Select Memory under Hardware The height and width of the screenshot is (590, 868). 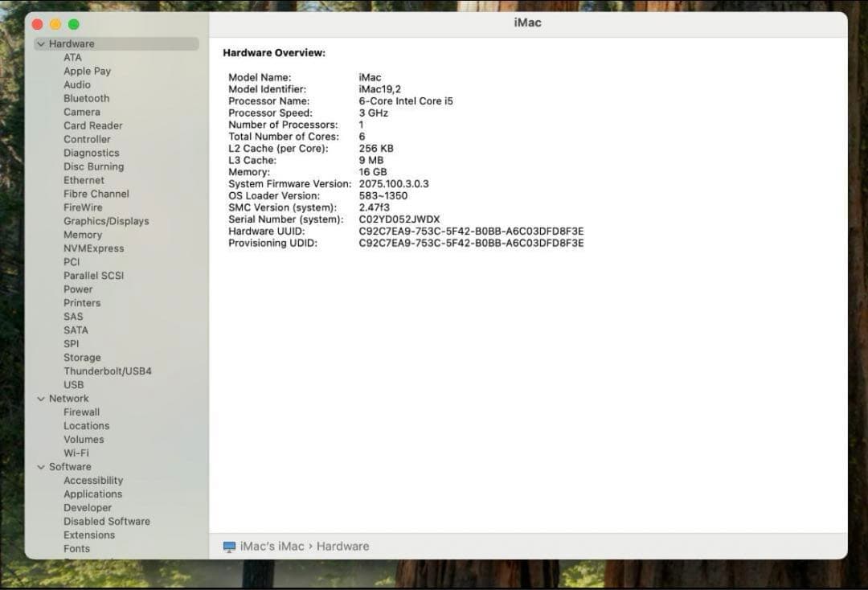(x=81, y=234)
